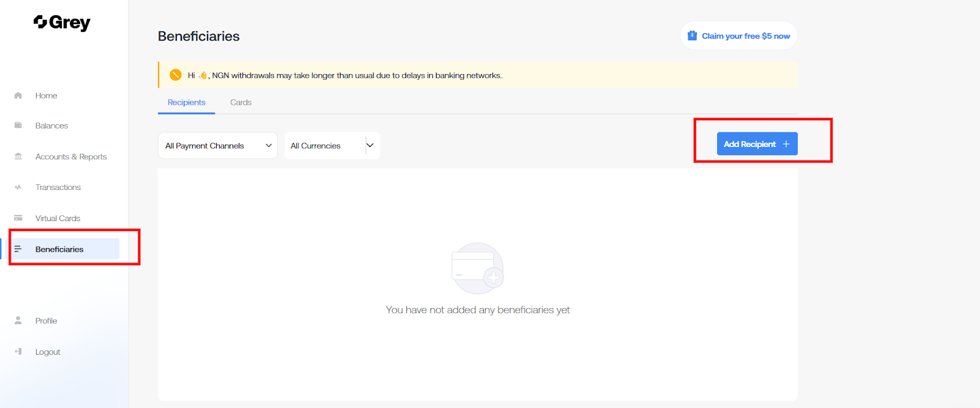Image resolution: width=980 pixels, height=408 pixels.
Task: Click the Profile person icon
Action: [x=18, y=320]
